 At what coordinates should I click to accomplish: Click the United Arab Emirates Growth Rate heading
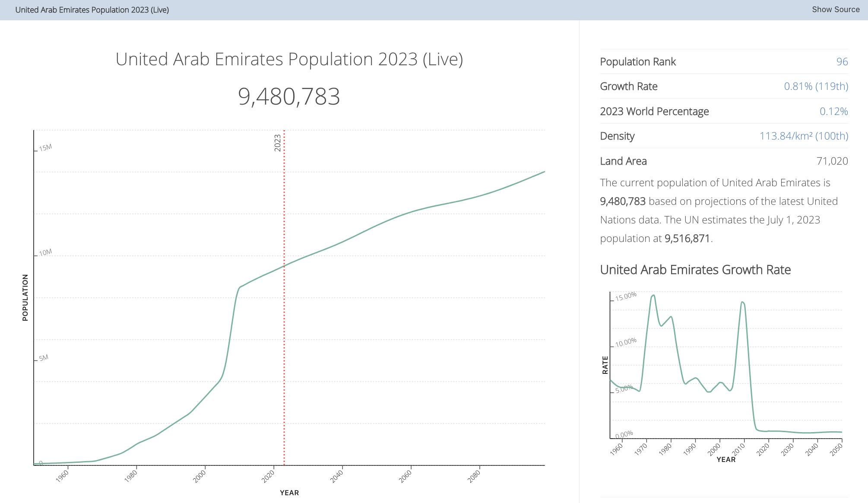click(695, 270)
